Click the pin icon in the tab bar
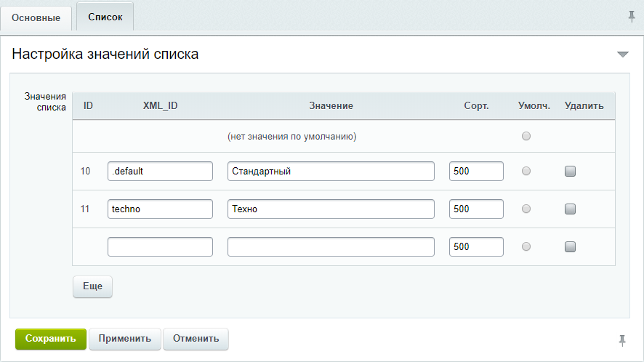644x362 pixels. (632, 17)
